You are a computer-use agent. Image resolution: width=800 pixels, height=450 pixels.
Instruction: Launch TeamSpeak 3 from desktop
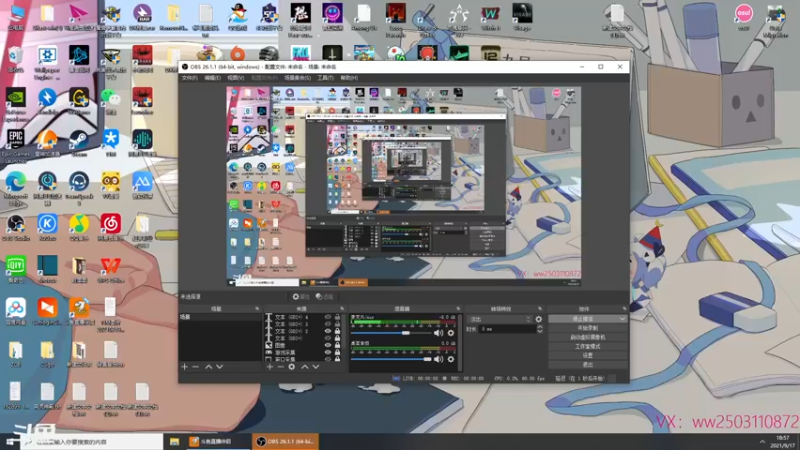79,187
